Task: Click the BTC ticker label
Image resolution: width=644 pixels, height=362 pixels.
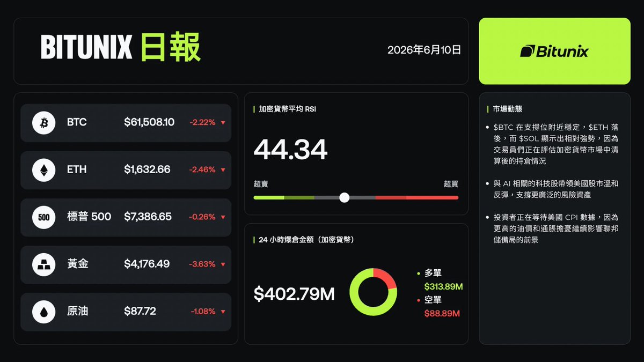Action: click(77, 122)
